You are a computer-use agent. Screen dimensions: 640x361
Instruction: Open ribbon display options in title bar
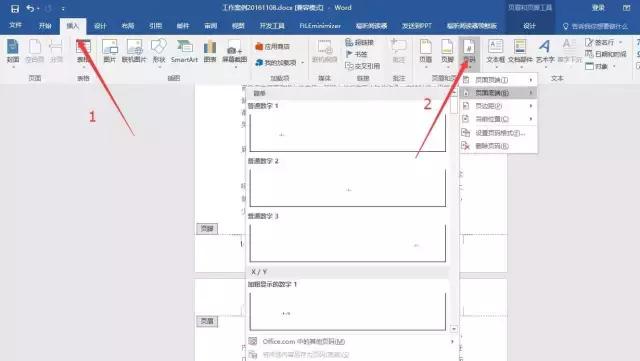pyautogui.click(x=627, y=8)
